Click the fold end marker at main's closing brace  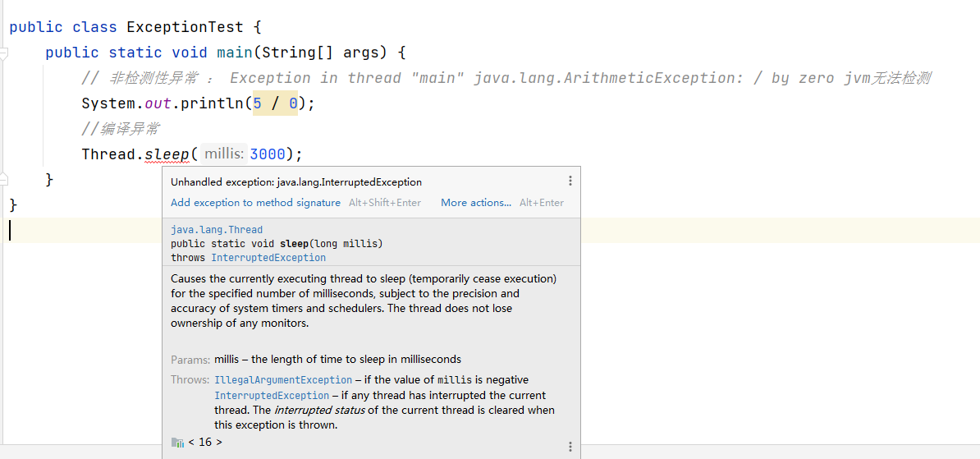4,178
